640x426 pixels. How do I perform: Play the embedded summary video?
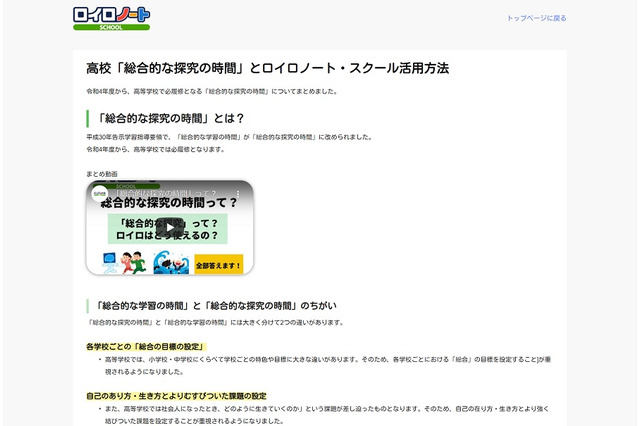(170, 227)
